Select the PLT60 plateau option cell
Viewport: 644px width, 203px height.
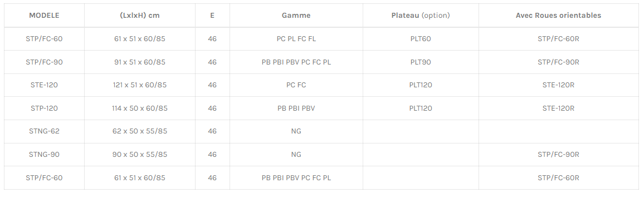[421, 39]
